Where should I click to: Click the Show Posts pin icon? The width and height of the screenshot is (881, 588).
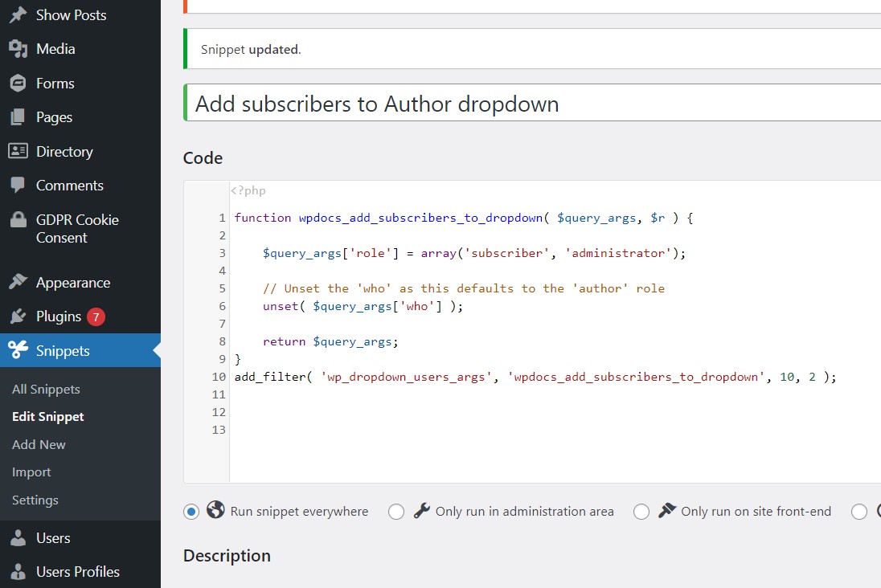18,15
